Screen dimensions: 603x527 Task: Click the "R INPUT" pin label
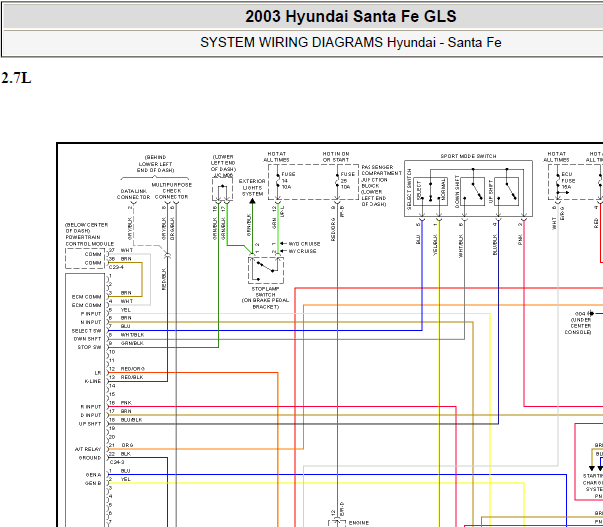(91, 407)
